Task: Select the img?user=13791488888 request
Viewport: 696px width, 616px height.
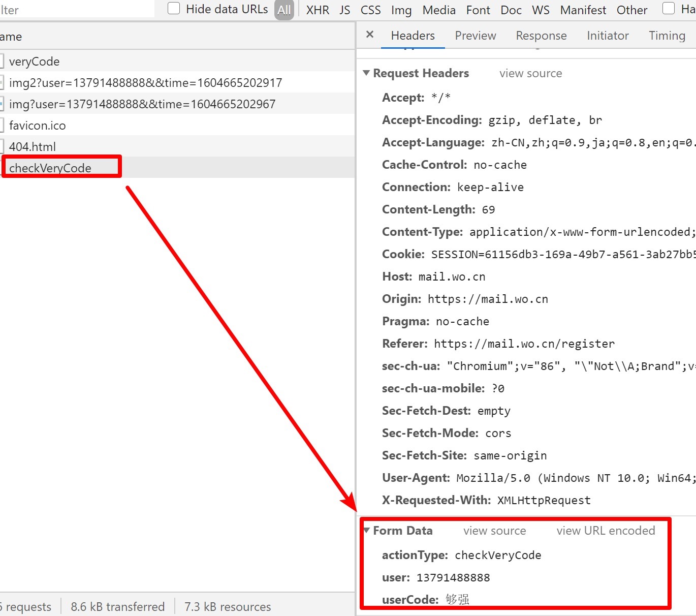Action: [x=177, y=104]
